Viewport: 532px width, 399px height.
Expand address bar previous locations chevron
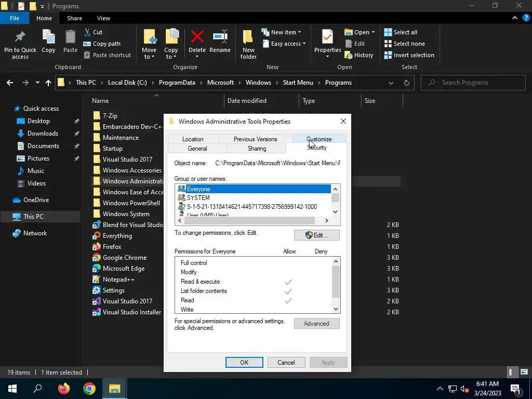pos(391,83)
